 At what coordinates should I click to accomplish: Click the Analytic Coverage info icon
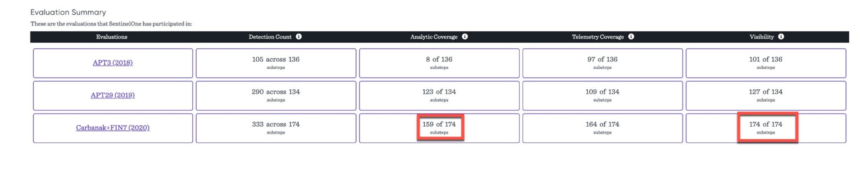[x=465, y=37]
